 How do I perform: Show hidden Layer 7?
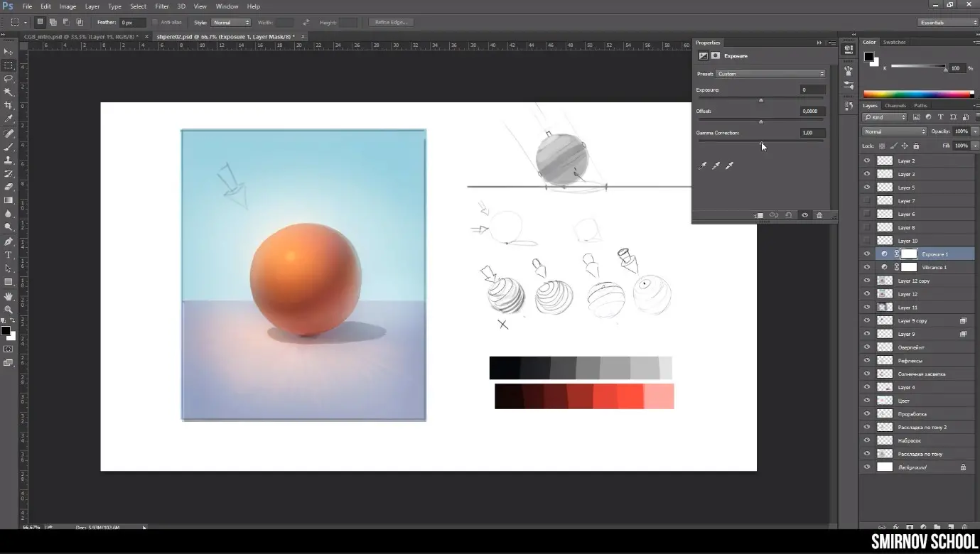coord(866,201)
